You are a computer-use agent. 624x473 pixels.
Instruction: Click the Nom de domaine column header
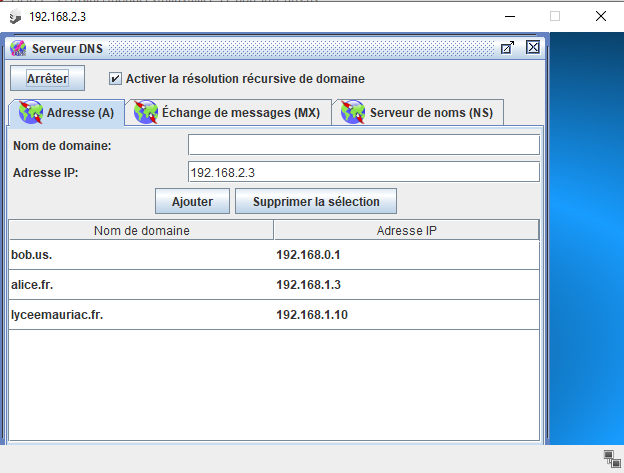(141, 231)
